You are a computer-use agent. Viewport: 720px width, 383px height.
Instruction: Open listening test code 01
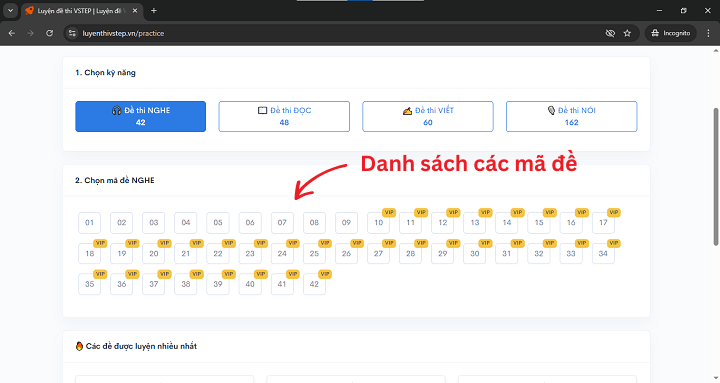tap(90, 223)
